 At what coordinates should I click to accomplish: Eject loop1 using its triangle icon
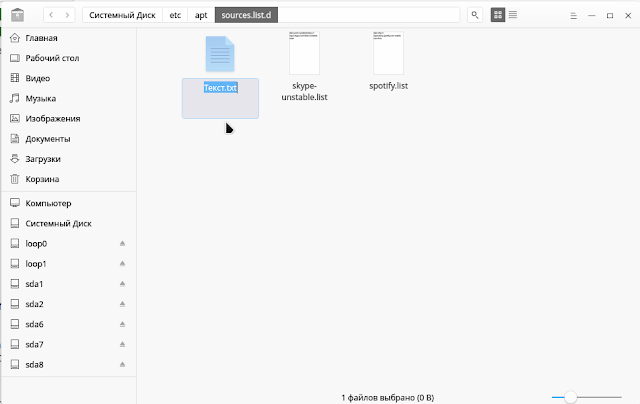point(122,264)
